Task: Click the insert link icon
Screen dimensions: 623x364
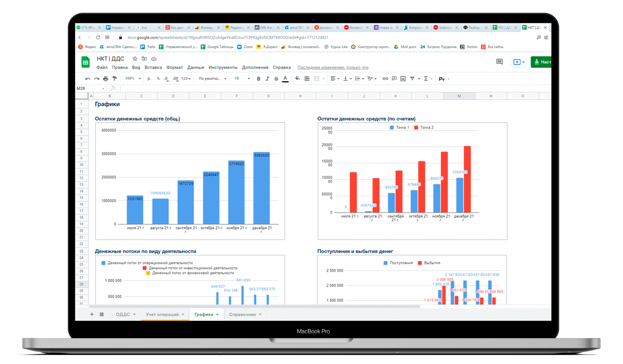Action: coord(385,79)
